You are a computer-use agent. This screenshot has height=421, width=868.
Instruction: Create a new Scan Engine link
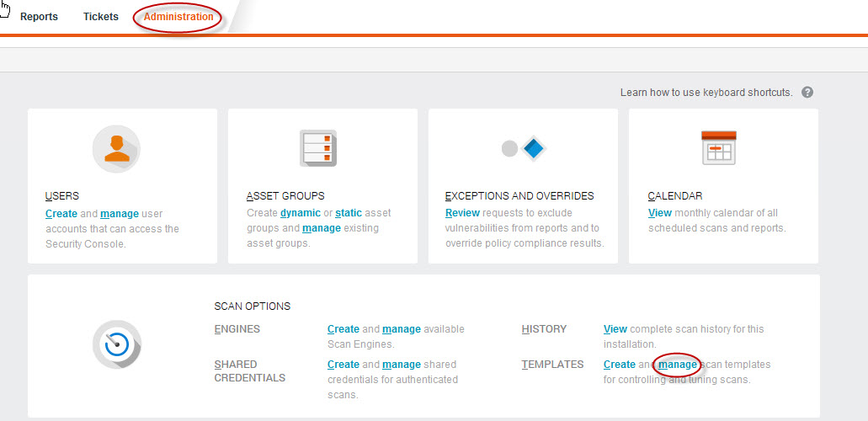pos(343,329)
